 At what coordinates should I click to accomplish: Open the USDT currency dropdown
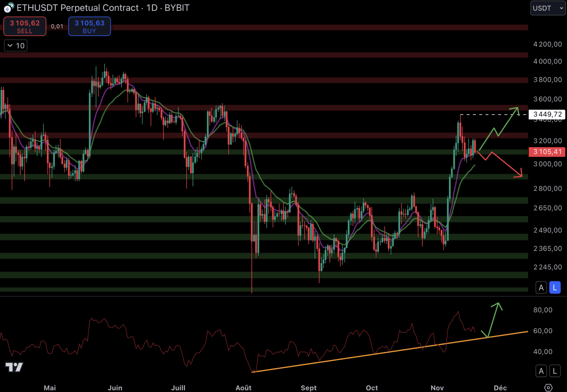(x=547, y=8)
